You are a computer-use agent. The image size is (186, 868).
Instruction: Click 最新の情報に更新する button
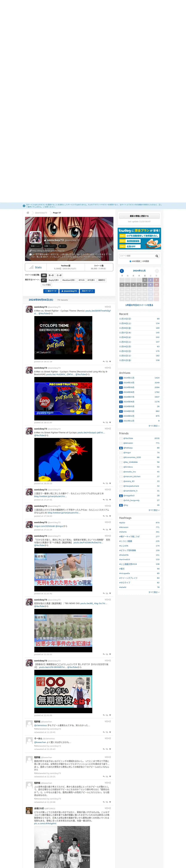tap(139, 216)
